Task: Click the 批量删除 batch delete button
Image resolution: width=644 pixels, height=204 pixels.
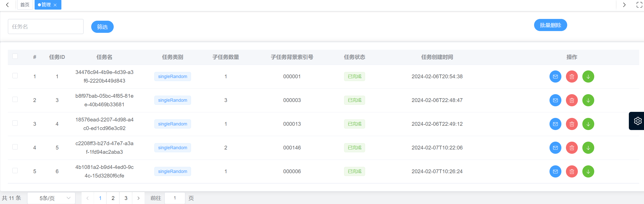Action: [x=550, y=25]
